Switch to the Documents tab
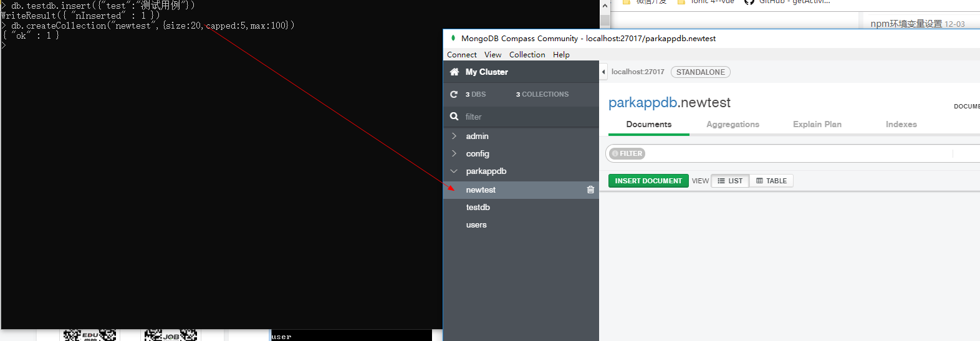 click(x=649, y=124)
